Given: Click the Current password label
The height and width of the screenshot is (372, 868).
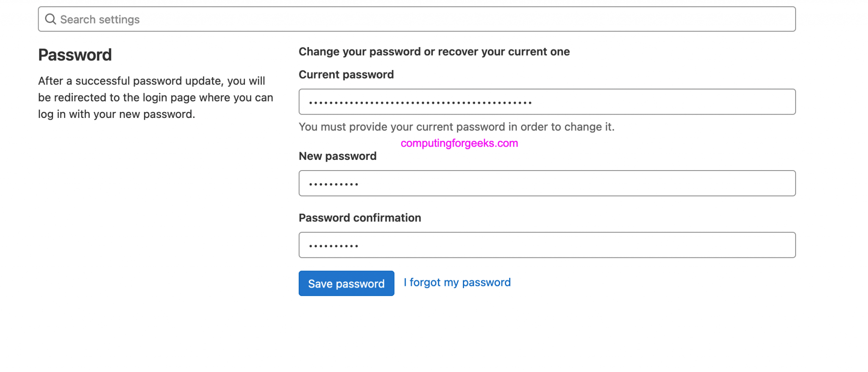Looking at the screenshot, I should coord(346,75).
